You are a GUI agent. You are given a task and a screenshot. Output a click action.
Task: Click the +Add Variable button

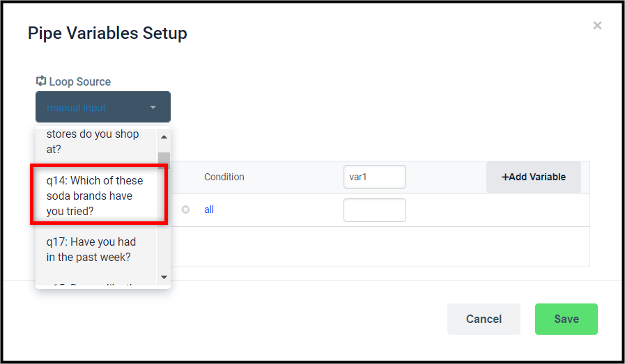point(533,177)
